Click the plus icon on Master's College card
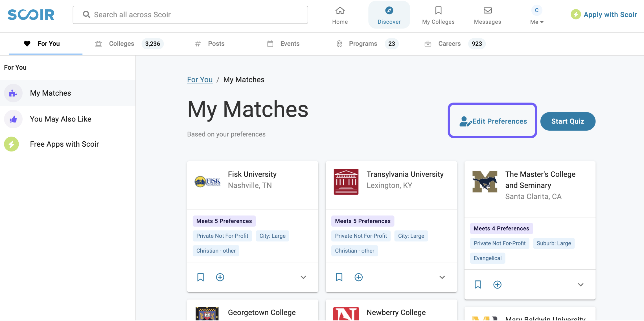The width and height of the screenshot is (644, 321). pos(497,285)
